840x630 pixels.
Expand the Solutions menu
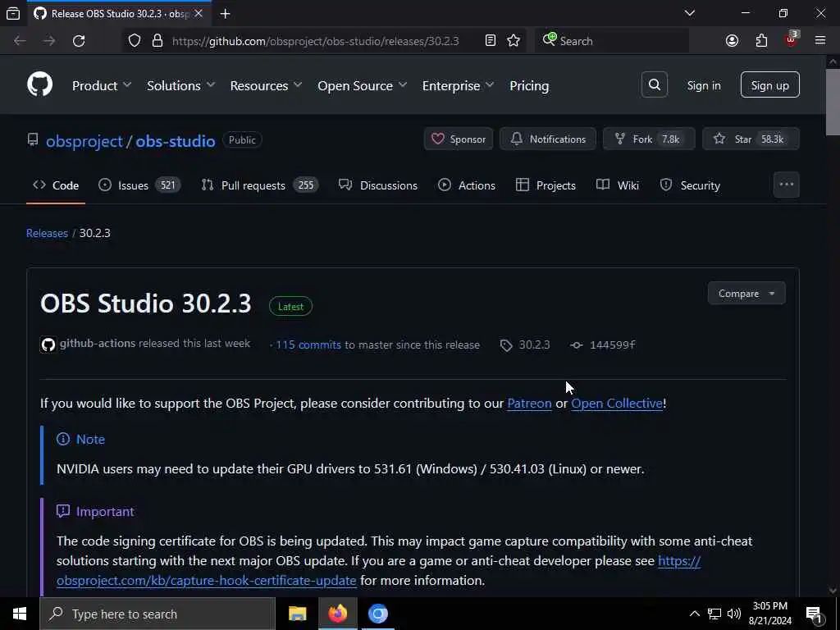(180, 85)
